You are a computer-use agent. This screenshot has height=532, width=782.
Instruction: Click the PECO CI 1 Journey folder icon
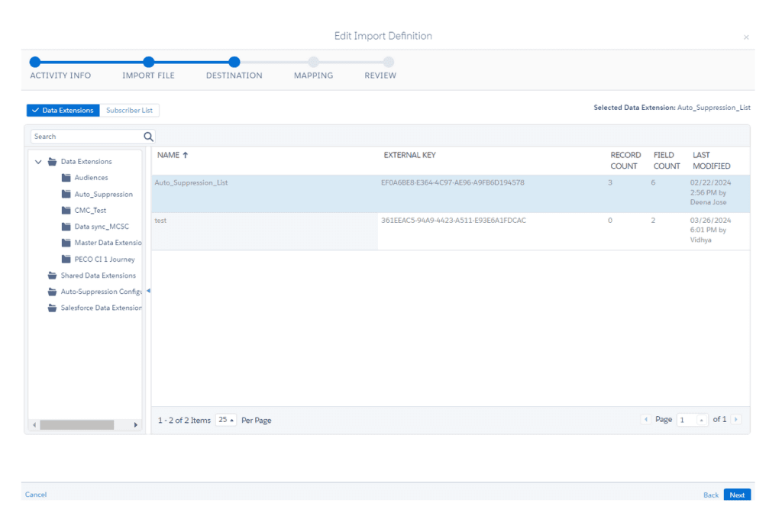click(66, 260)
